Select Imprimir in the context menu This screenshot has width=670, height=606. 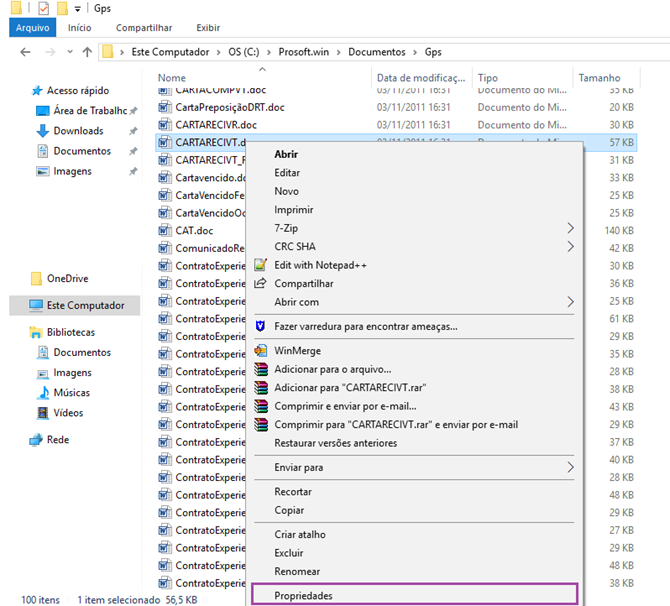tap(294, 210)
